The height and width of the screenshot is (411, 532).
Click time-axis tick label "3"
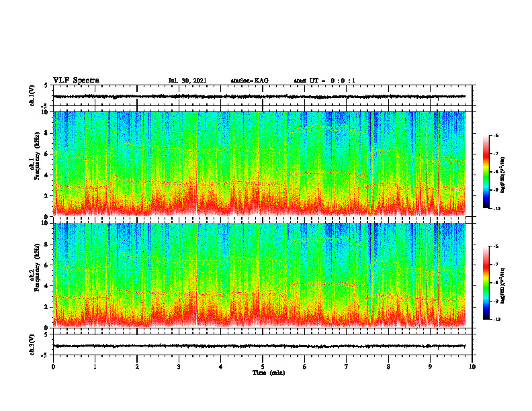[179, 367]
